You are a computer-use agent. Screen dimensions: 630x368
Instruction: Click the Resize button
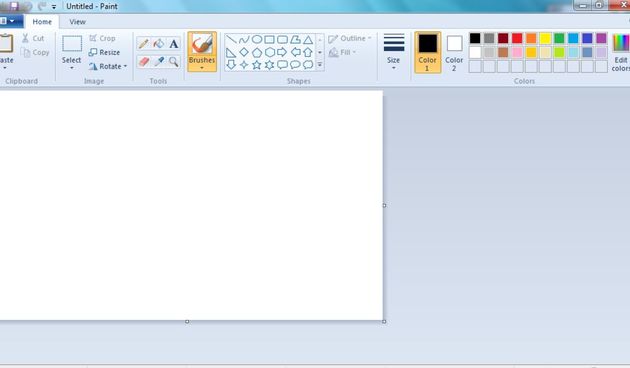click(104, 52)
